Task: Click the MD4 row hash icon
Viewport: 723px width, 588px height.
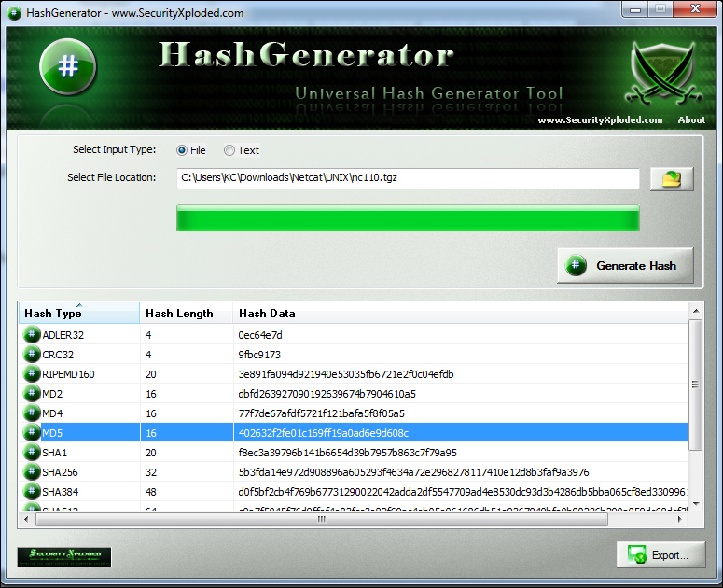Action: click(x=32, y=413)
